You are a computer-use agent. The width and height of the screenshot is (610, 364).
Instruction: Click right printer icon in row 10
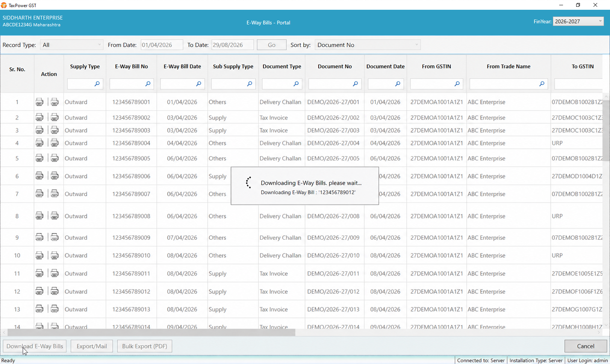pos(54,255)
